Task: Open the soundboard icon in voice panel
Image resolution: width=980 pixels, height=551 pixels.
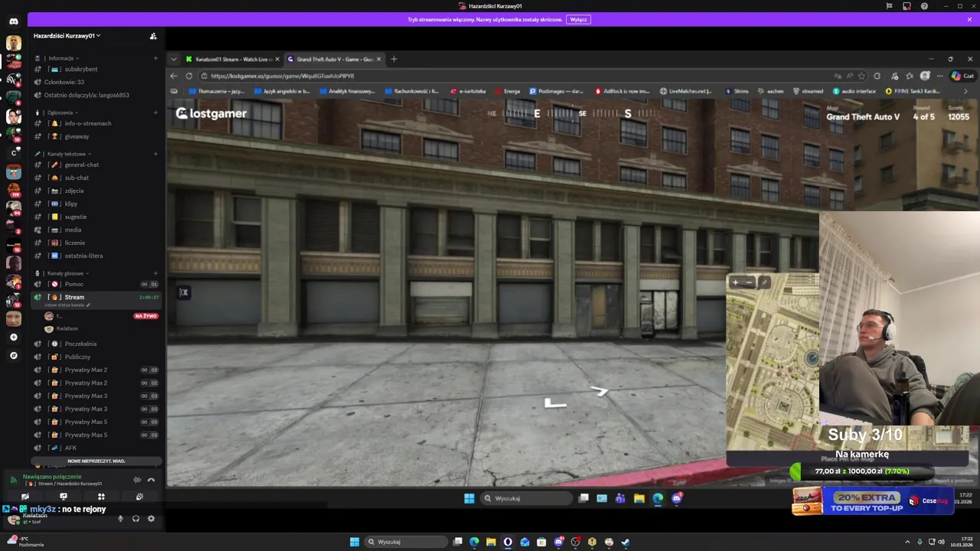Action: (139, 497)
